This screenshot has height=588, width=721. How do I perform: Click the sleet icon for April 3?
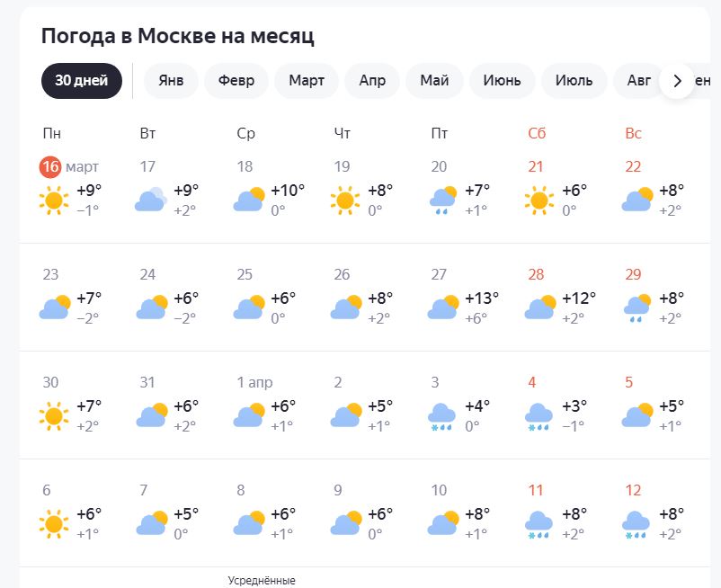441,417
